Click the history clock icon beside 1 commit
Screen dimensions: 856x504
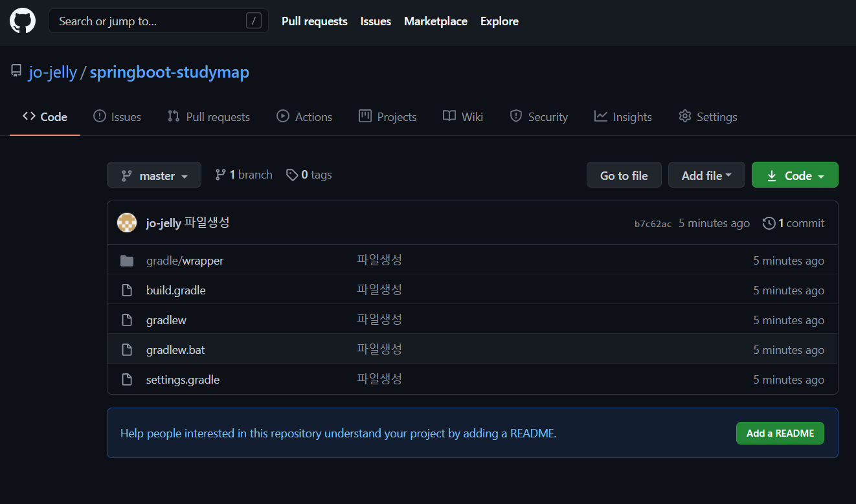(769, 223)
